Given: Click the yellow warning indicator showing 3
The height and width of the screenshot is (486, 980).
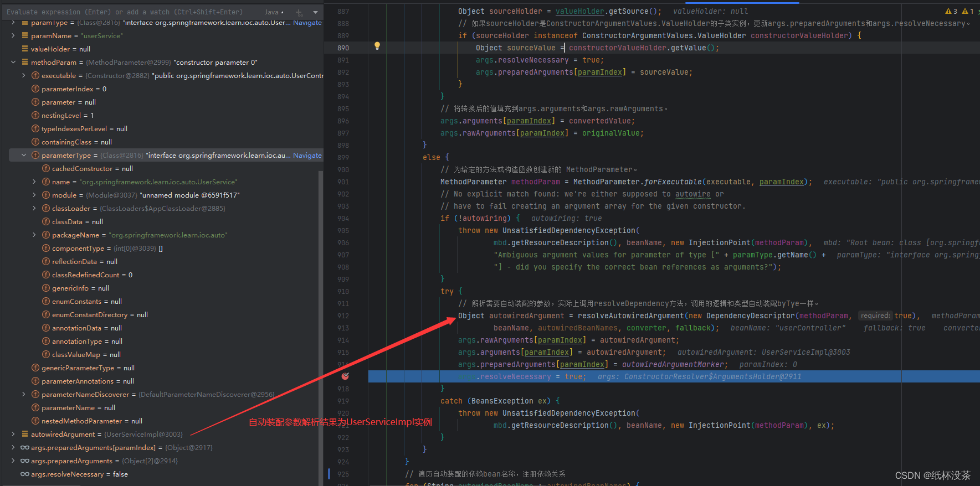Looking at the screenshot, I should [x=951, y=11].
